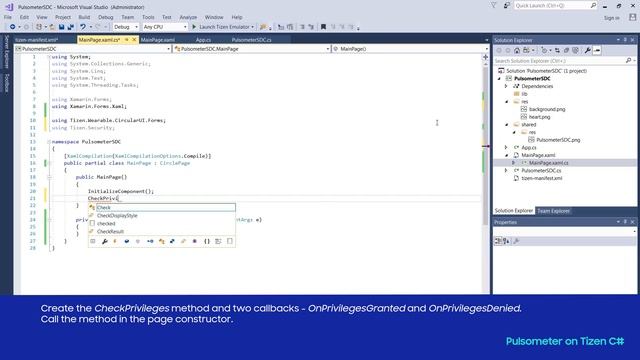This screenshot has height=360, width=640.
Task: Click the Open File toolbar icon
Action: pos(52,27)
